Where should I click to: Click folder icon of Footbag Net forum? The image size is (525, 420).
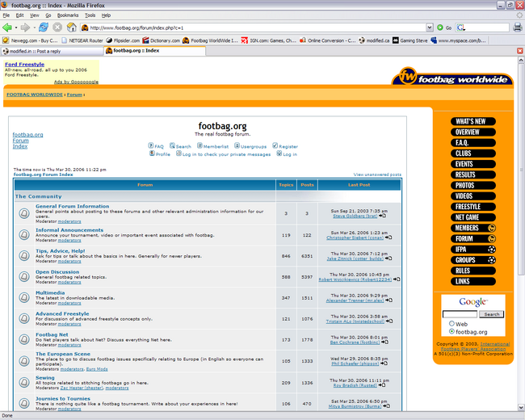tap(24, 339)
